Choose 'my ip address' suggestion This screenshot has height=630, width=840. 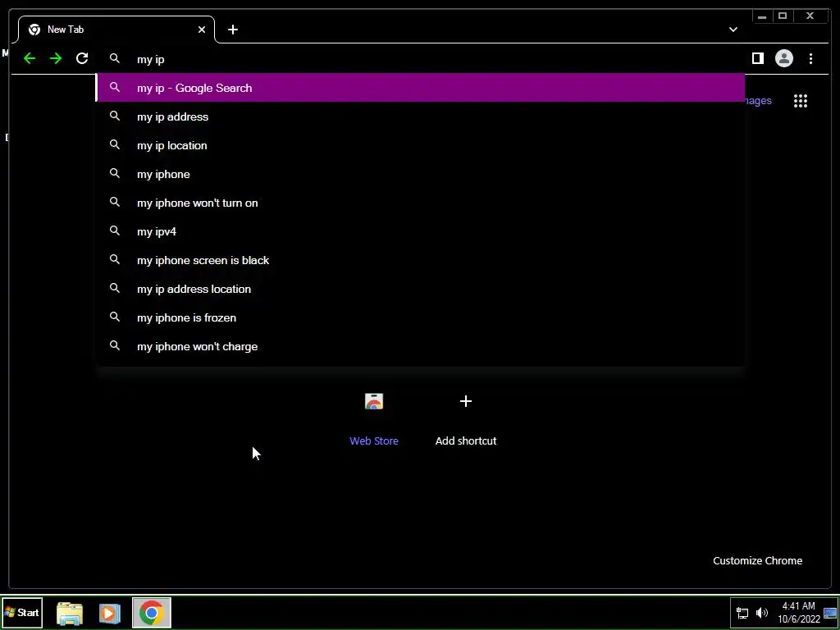coord(421,116)
